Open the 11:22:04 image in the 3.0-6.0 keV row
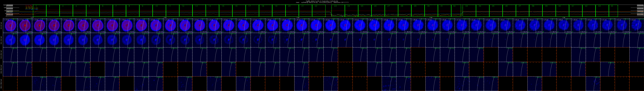 coord(185,25)
